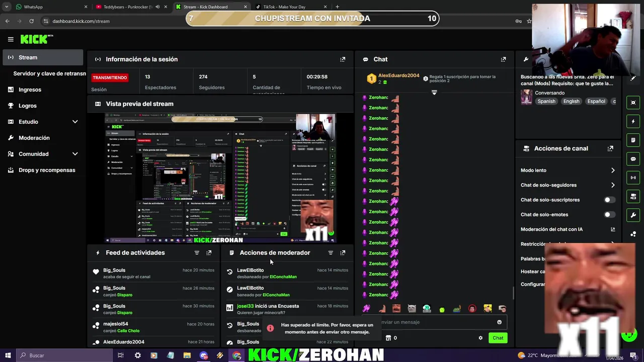Insert the purple hand emote from quick row
The width and height of the screenshot is (644, 362).
tap(366, 309)
